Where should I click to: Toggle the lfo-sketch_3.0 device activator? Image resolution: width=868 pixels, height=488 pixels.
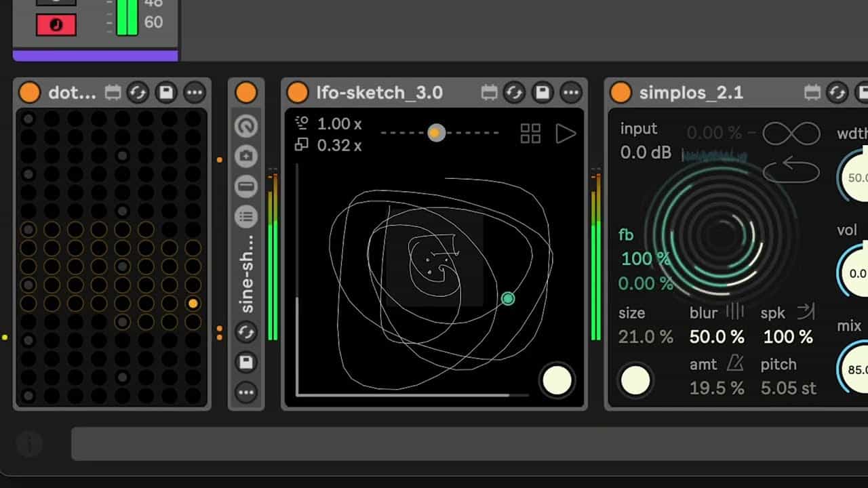coord(298,92)
